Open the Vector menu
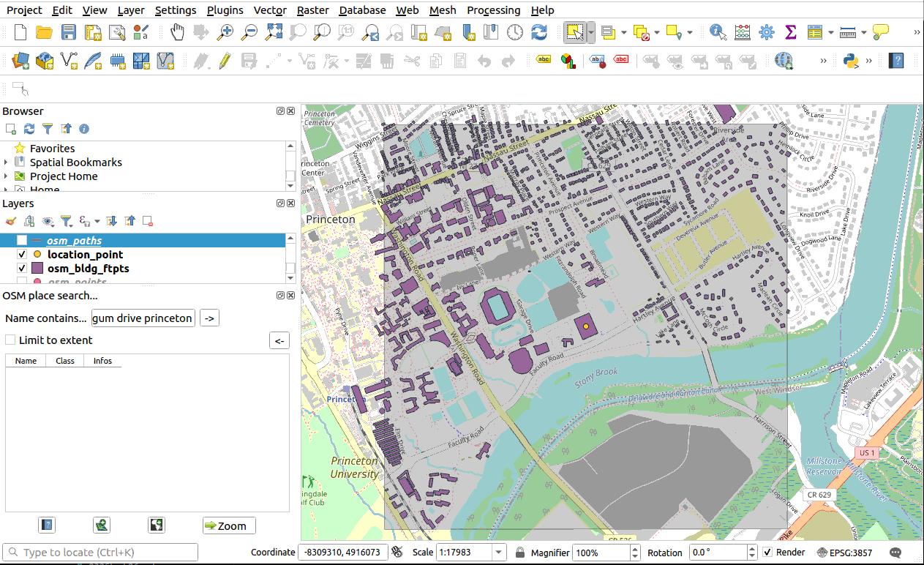 point(270,10)
